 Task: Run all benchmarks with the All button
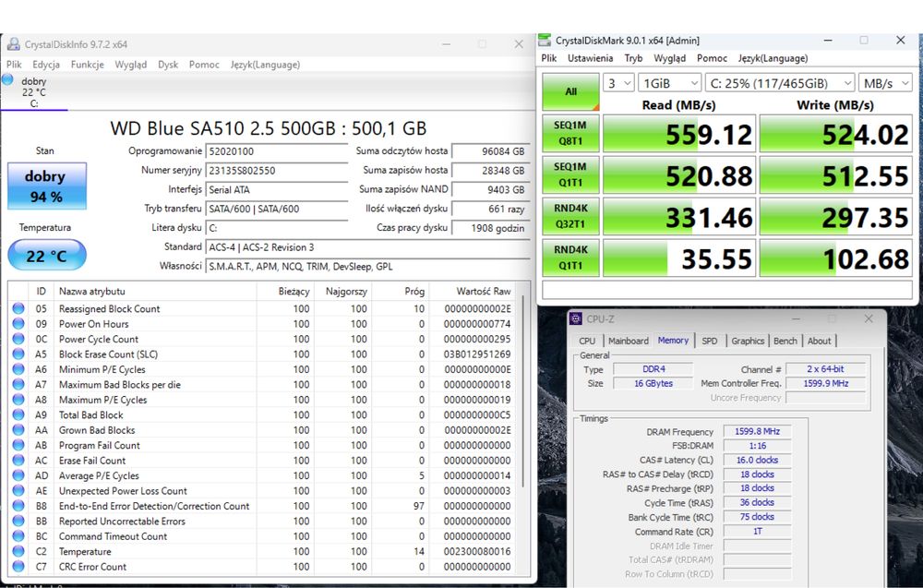pyautogui.click(x=570, y=91)
